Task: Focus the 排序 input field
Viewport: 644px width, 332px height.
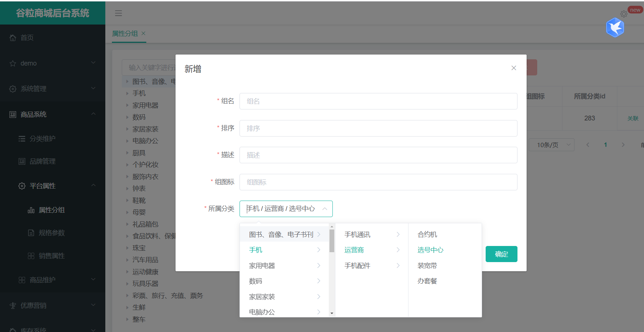Action: 379,128
